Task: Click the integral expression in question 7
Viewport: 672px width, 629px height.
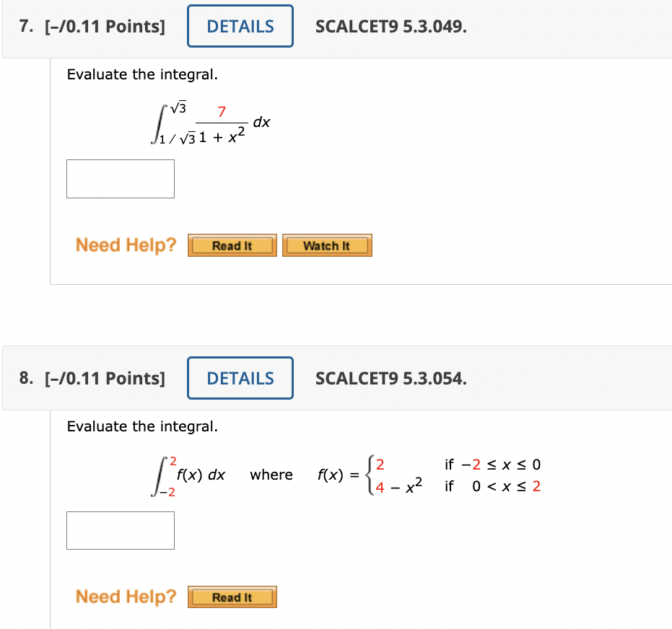Action: point(202,121)
